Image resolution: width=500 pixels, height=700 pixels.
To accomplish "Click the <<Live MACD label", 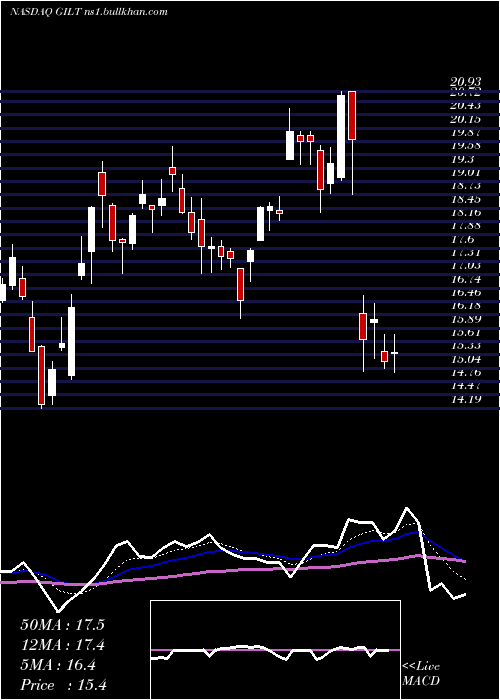I will 421,674.
